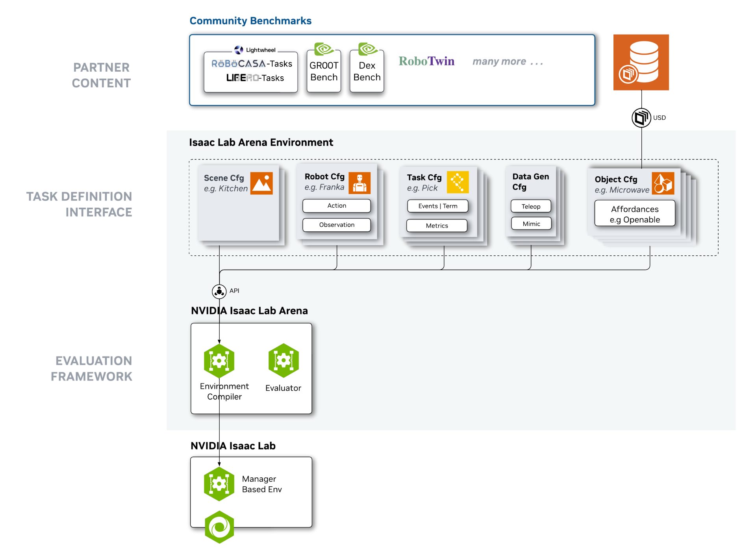
Task: Click the Observation box
Action: click(337, 225)
